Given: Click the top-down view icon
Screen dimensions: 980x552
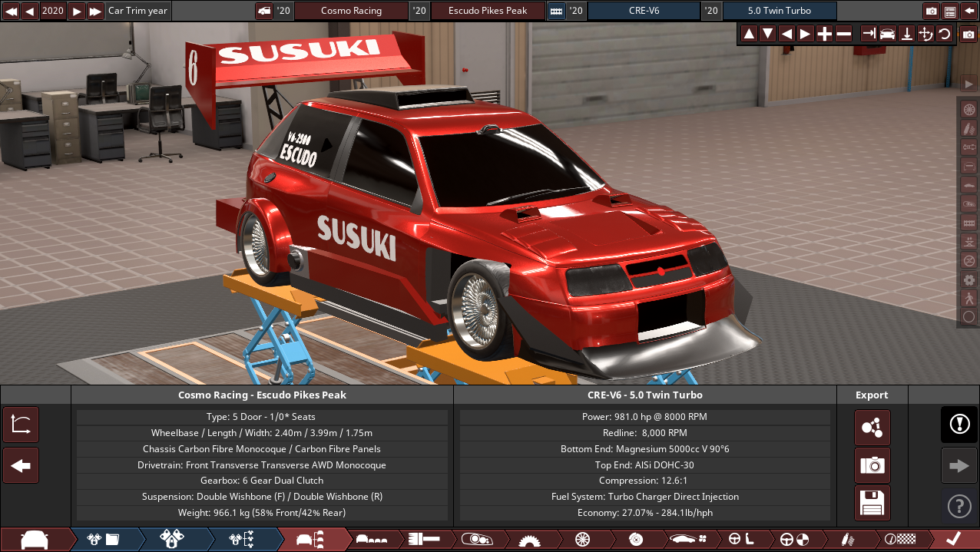Looking at the screenshot, I should click(906, 34).
